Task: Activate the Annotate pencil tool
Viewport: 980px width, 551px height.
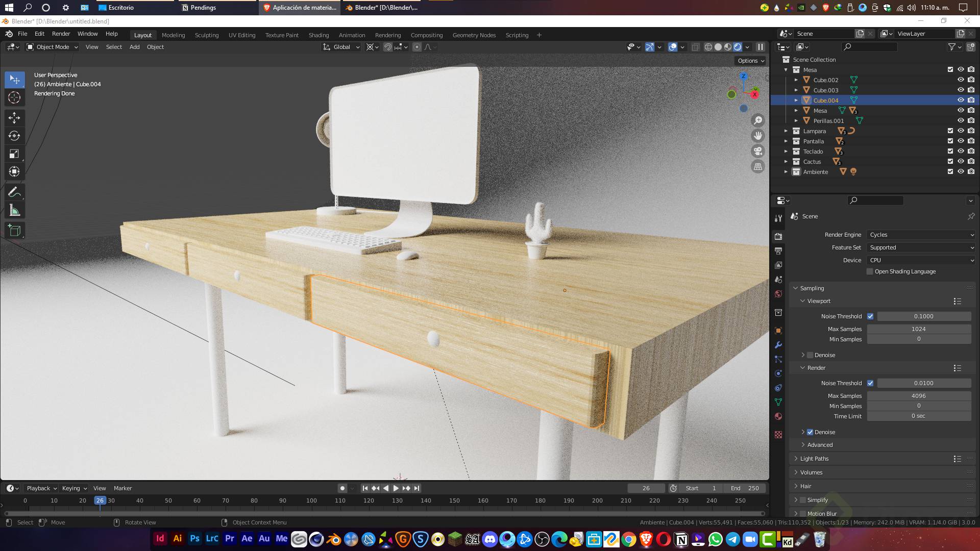Action: (x=14, y=192)
